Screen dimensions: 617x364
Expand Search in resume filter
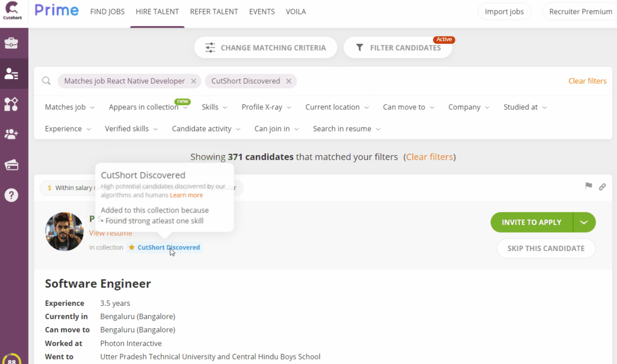[x=347, y=129]
